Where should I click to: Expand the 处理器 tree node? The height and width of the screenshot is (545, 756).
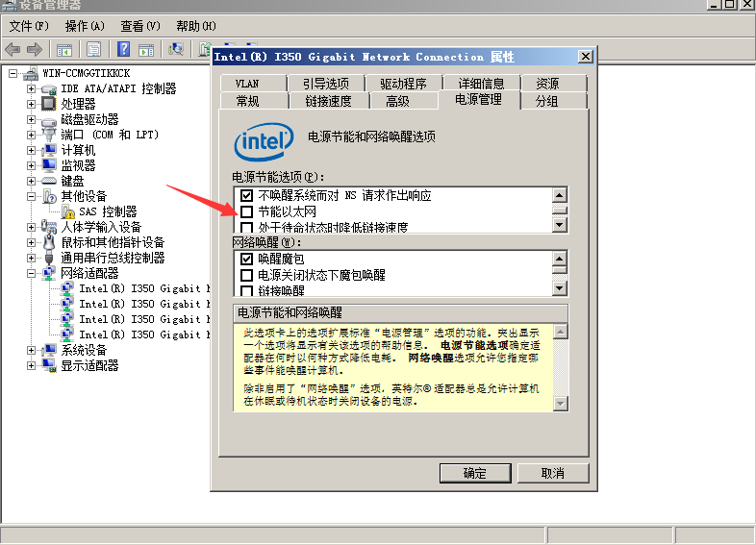tap(31, 104)
